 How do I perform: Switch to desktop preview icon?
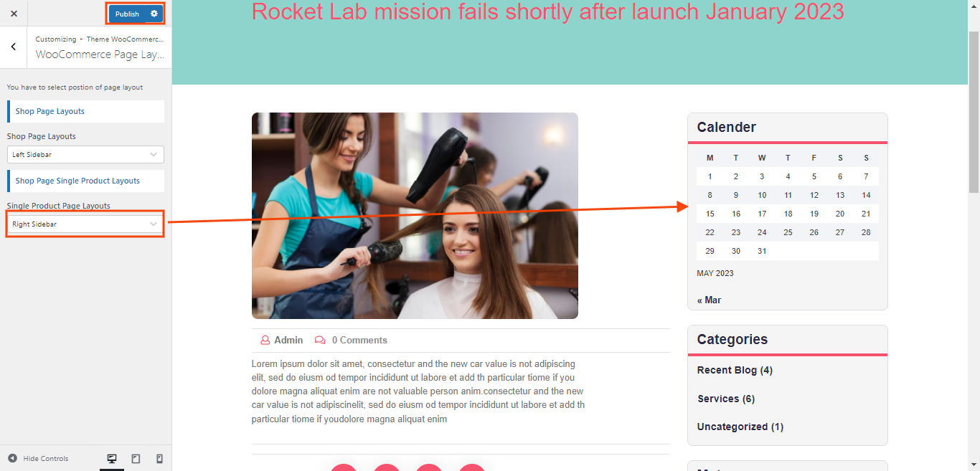point(112,459)
